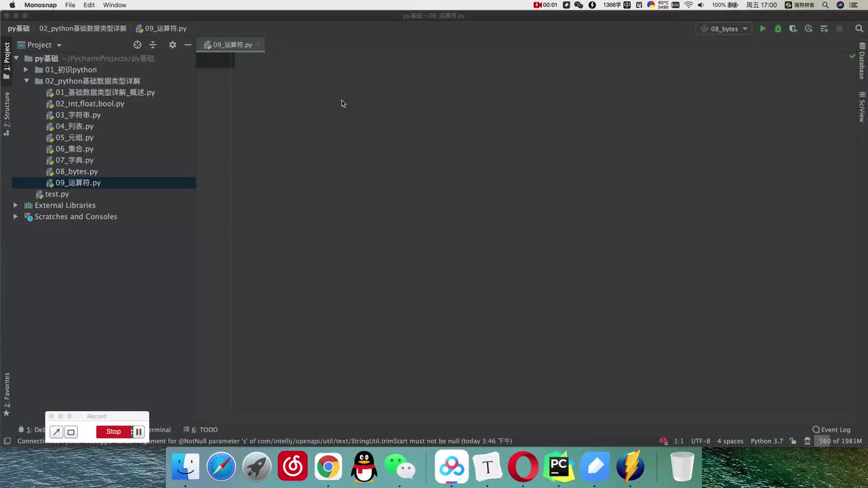Open the Database tool window tab
Image resolution: width=868 pixels, height=488 pixels.
pos(862,61)
